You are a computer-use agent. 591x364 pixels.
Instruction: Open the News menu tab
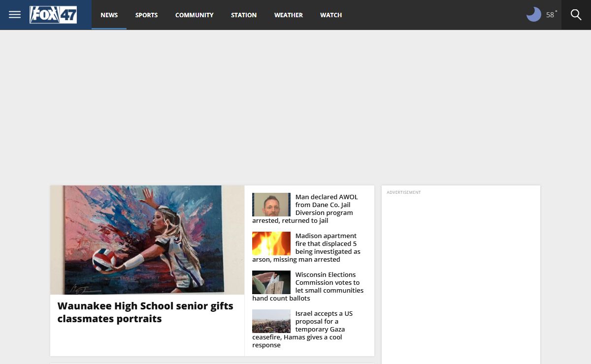(x=109, y=15)
